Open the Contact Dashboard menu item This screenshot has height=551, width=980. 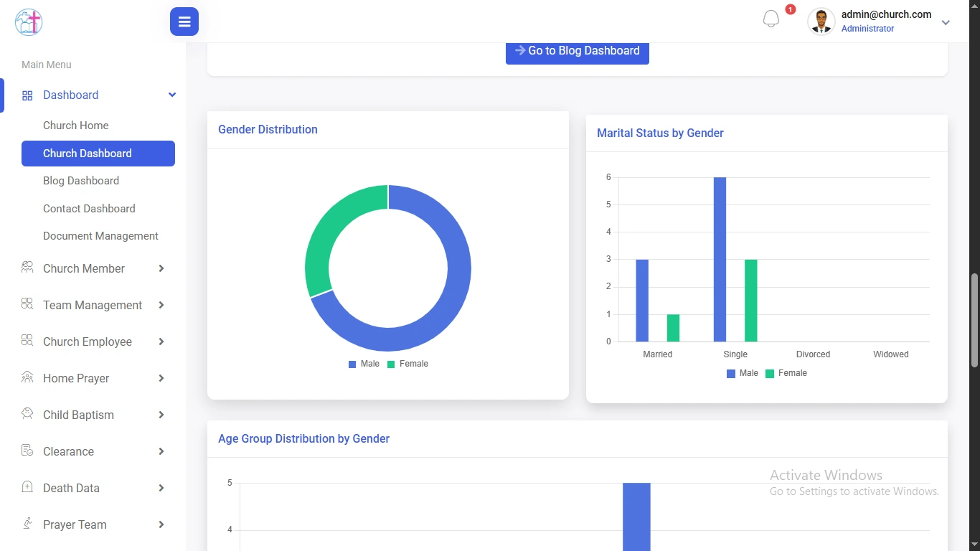tap(88, 208)
